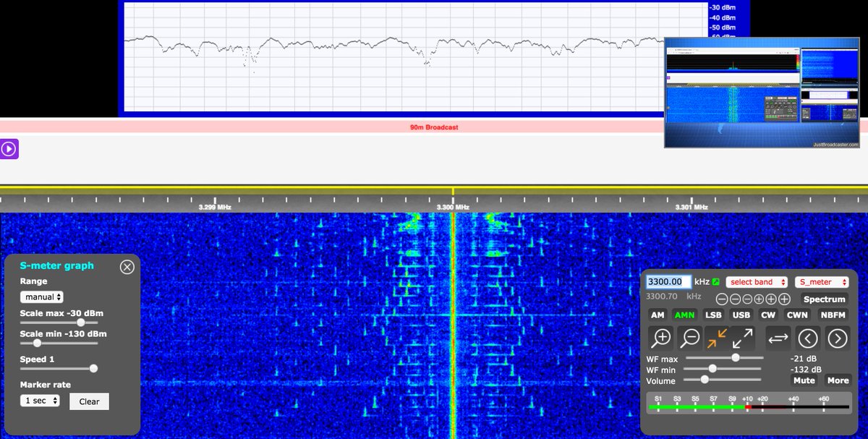Select CW mode
The width and height of the screenshot is (868, 439).
[767, 315]
